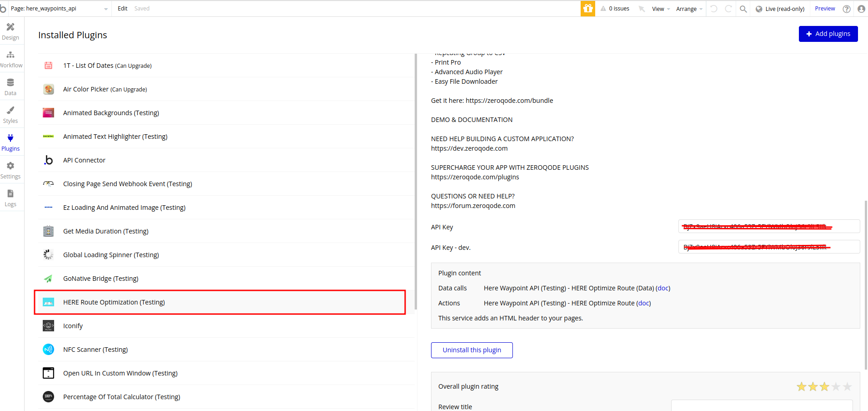Click the Air Color Picker plugin icon
This screenshot has height=411, width=868.
pos(48,89)
